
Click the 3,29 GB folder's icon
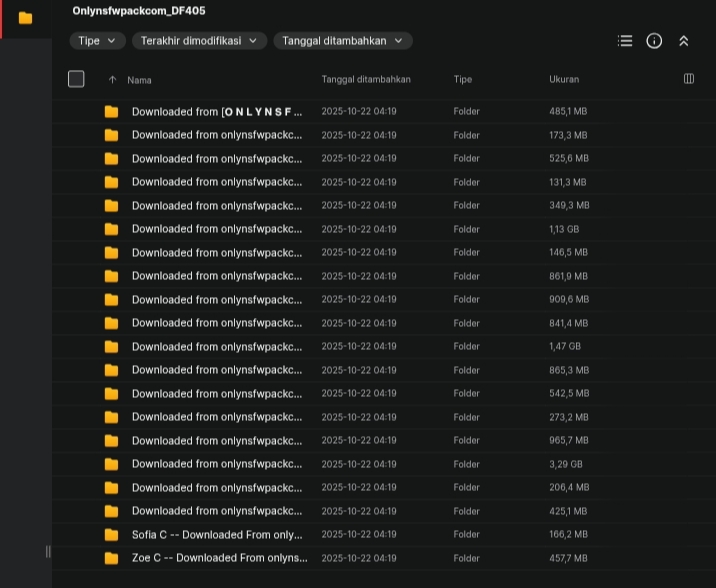pos(111,464)
